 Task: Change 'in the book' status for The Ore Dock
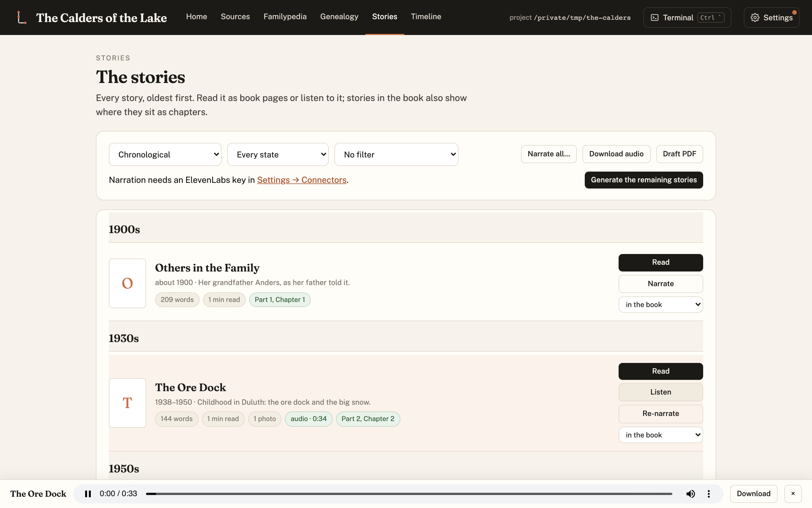click(x=660, y=435)
